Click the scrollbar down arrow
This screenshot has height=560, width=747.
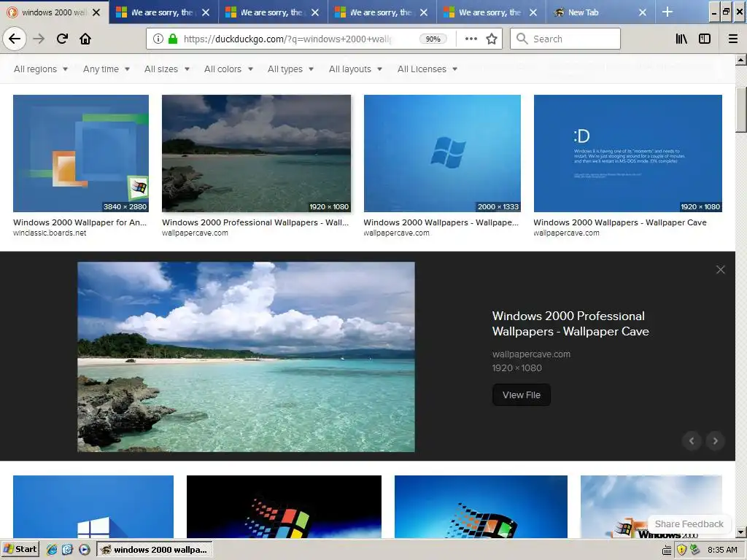coord(741,532)
